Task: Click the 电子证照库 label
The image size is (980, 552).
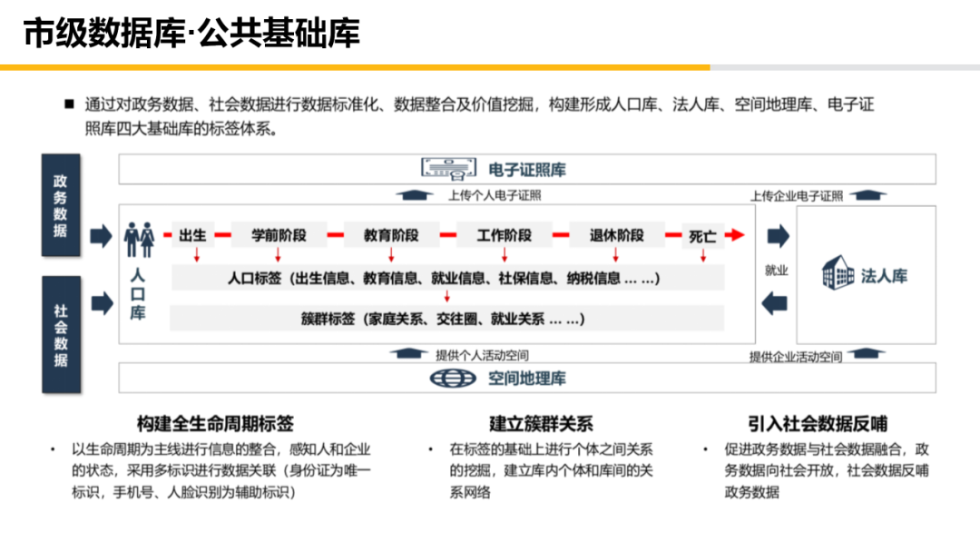Action: 527,170
